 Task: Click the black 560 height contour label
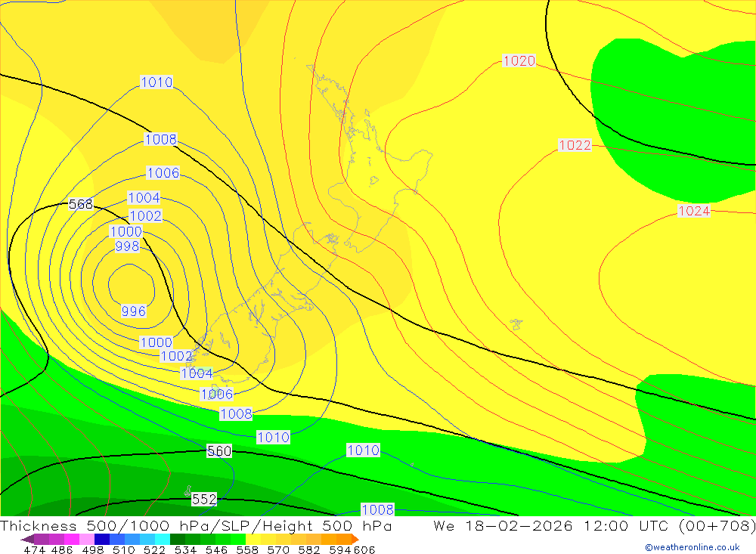(219, 450)
